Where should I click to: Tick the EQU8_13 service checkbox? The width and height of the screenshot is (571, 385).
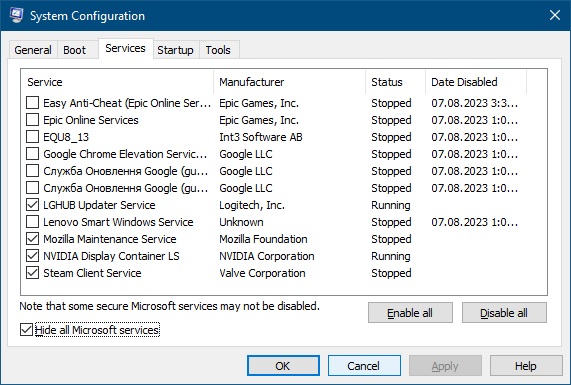click(32, 137)
